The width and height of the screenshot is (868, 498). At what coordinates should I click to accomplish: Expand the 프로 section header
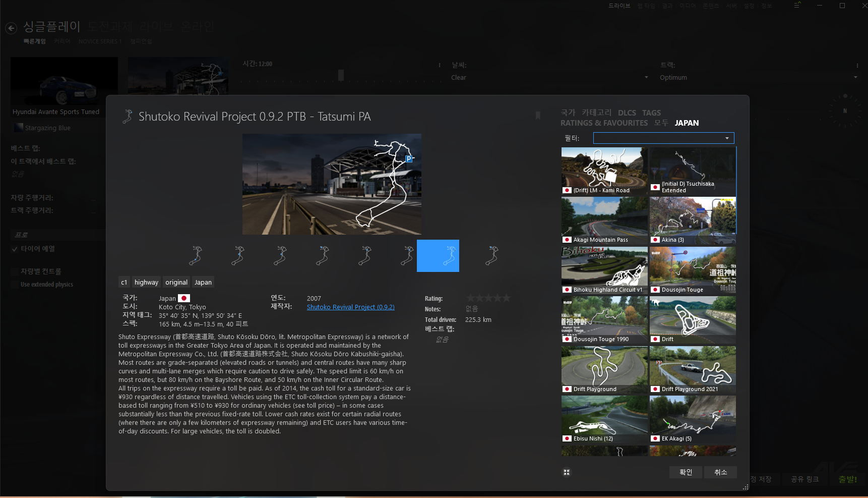click(x=57, y=235)
